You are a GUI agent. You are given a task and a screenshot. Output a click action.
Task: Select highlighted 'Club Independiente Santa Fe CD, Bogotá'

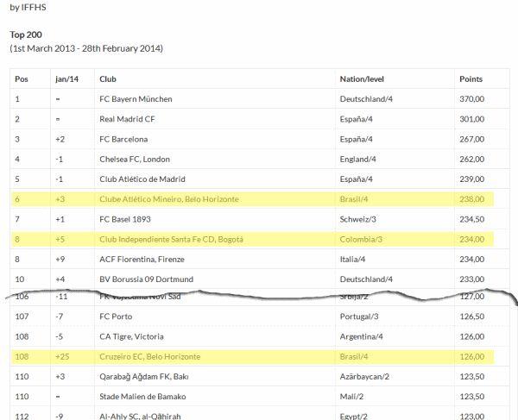pyautogui.click(x=171, y=239)
